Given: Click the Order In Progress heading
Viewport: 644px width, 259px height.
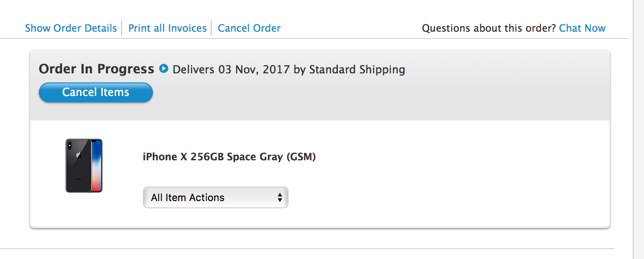Looking at the screenshot, I should (96, 69).
